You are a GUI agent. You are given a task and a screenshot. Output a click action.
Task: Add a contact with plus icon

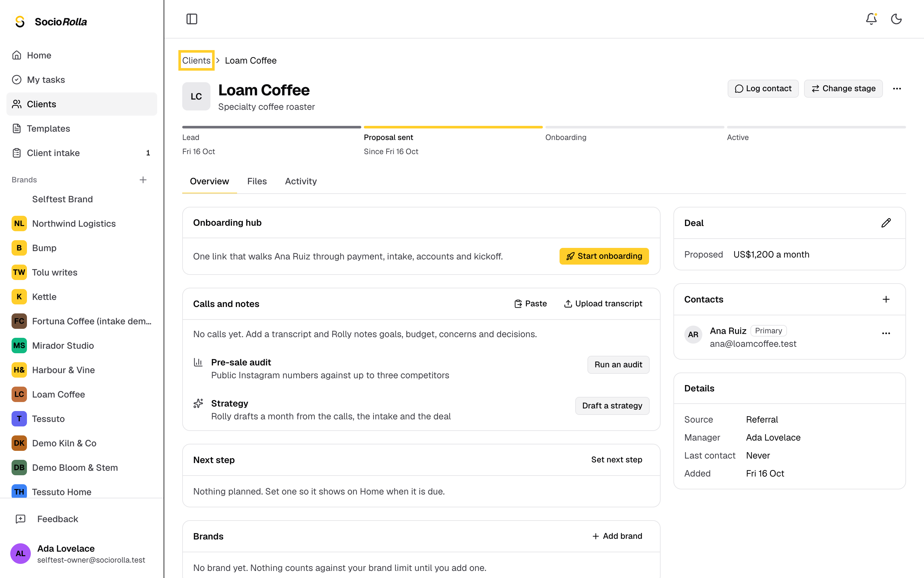point(886,299)
